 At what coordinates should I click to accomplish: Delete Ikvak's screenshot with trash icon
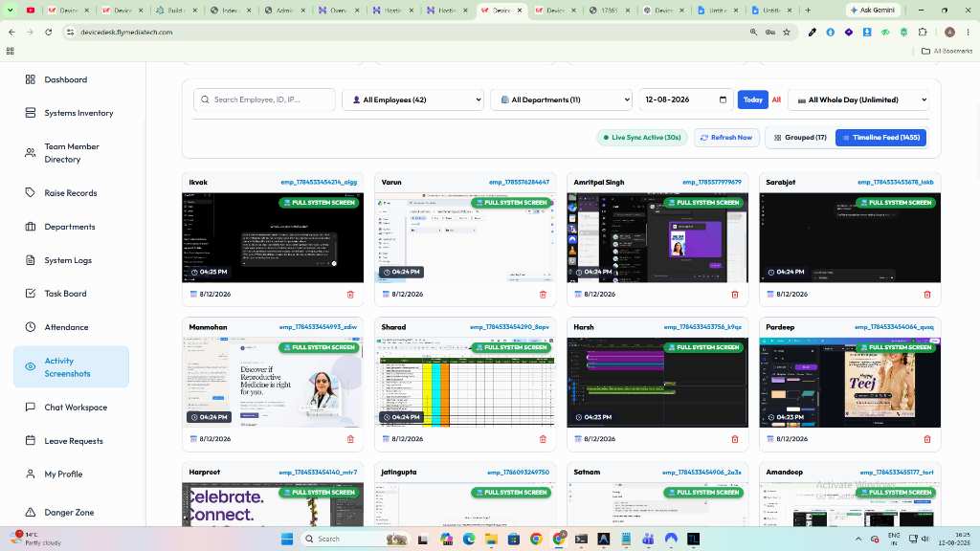pos(350,295)
